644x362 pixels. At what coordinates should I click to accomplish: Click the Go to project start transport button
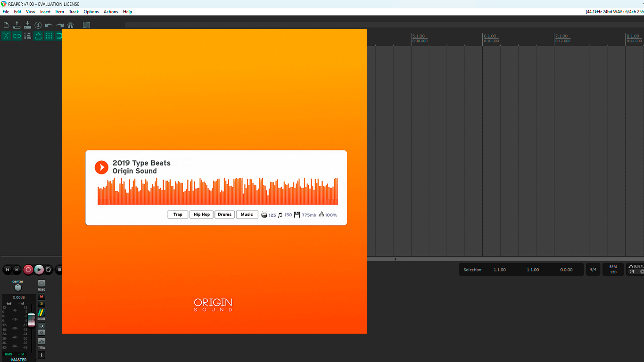[8, 270]
